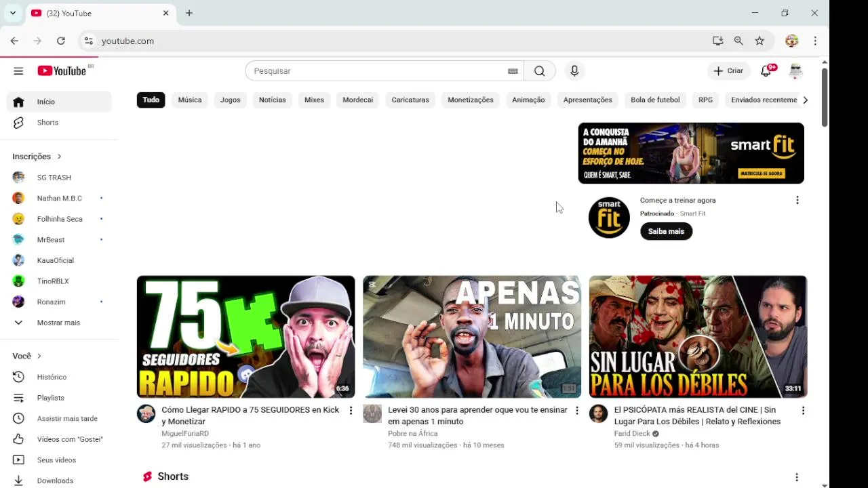This screenshot has height=488, width=868.
Task: Open options for the Smart Fit ad
Action: tap(797, 200)
